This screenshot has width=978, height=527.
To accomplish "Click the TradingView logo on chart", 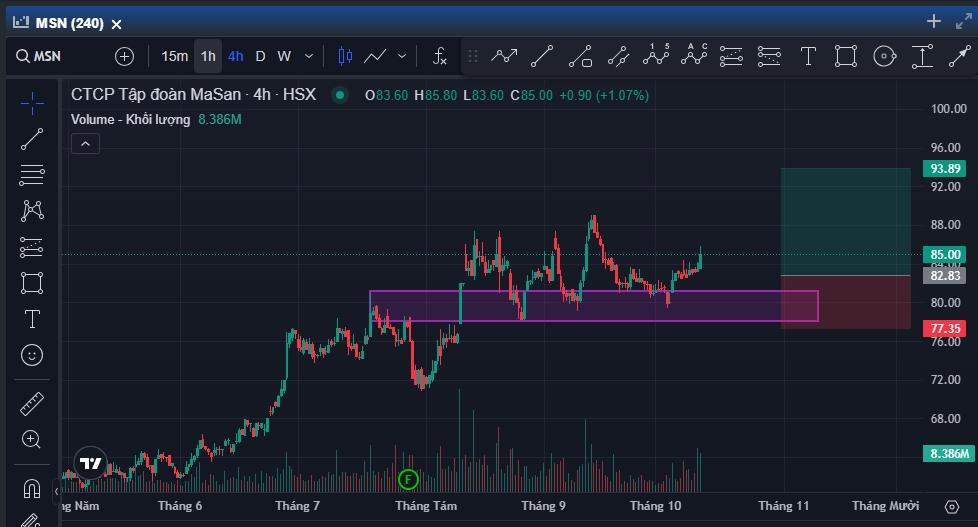I will click(x=91, y=463).
